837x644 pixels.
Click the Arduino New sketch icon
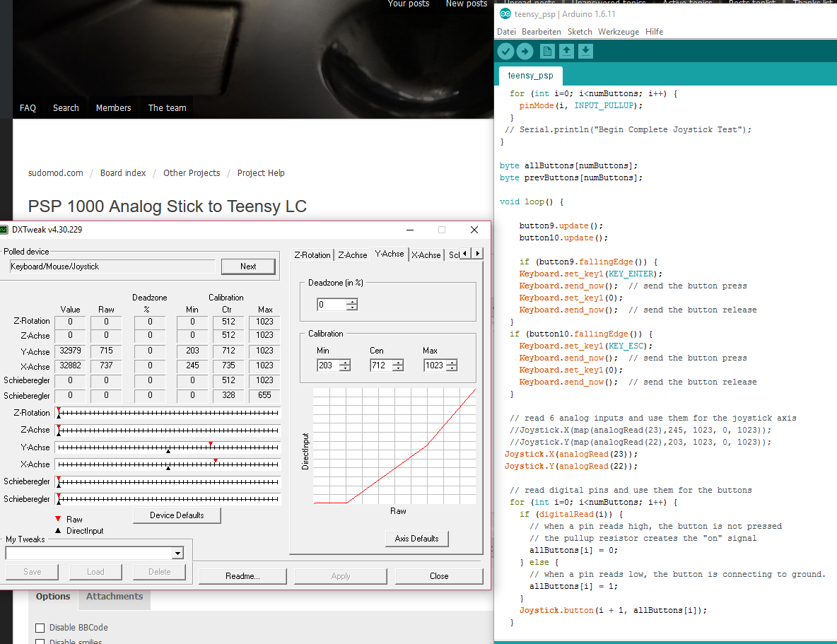click(547, 52)
